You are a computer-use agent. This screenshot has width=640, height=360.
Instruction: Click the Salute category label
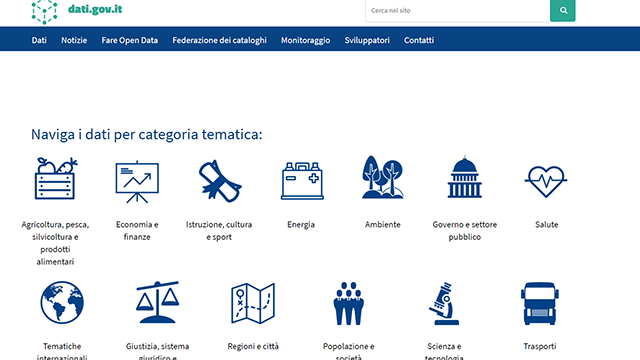[x=547, y=224]
